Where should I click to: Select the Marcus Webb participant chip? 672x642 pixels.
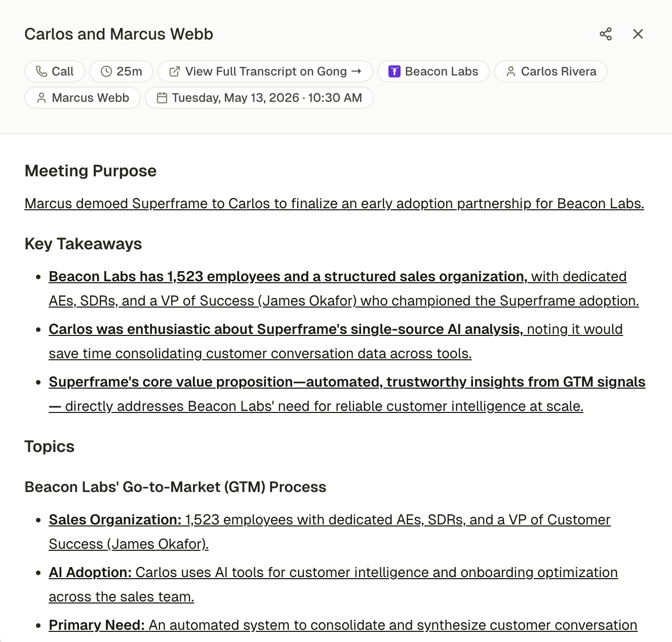[x=83, y=98]
